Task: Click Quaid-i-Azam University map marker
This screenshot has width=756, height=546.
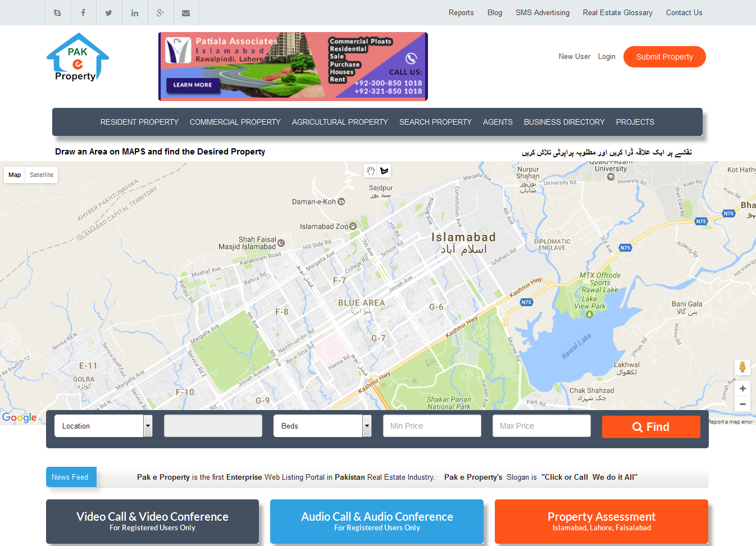Action: (x=611, y=176)
